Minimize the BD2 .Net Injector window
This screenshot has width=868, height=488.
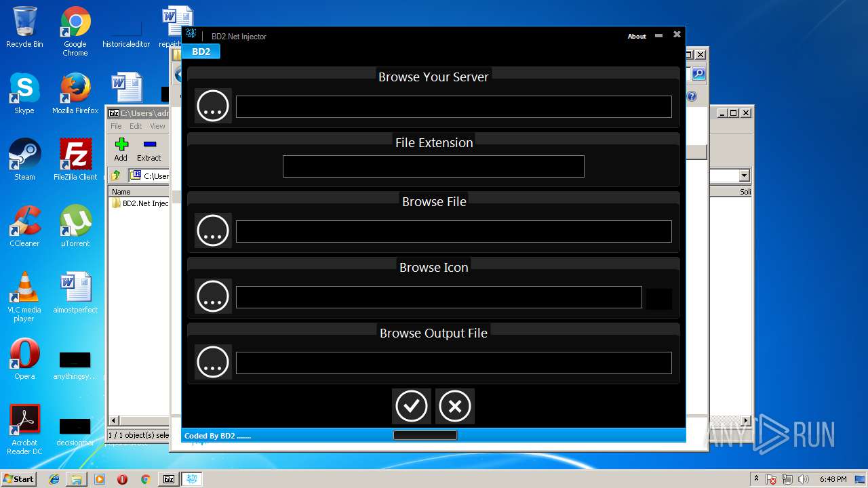(x=658, y=35)
